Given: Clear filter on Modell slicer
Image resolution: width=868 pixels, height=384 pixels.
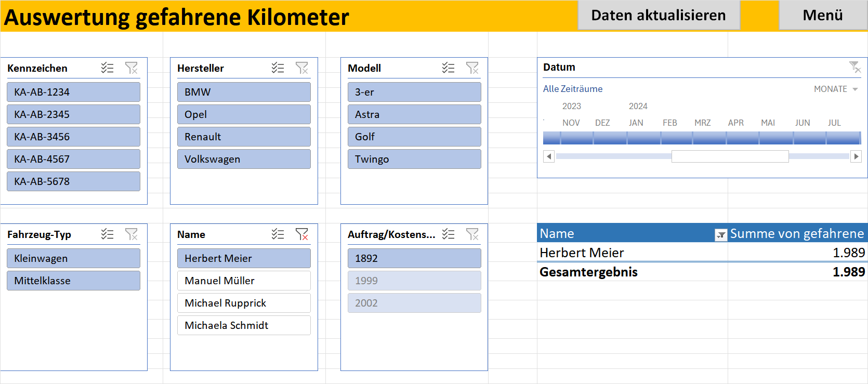Looking at the screenshot, I should 472,68.
